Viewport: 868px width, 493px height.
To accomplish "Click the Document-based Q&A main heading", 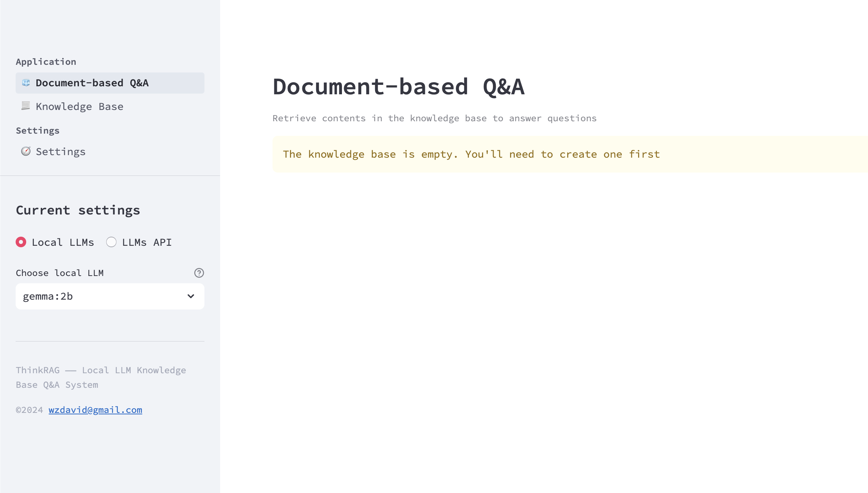I will 399,87.
